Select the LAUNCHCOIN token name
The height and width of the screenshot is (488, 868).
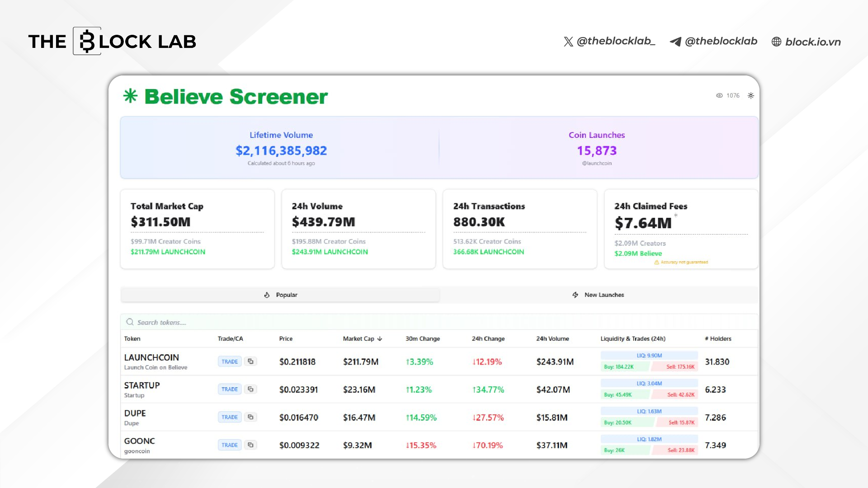(151, 357)
